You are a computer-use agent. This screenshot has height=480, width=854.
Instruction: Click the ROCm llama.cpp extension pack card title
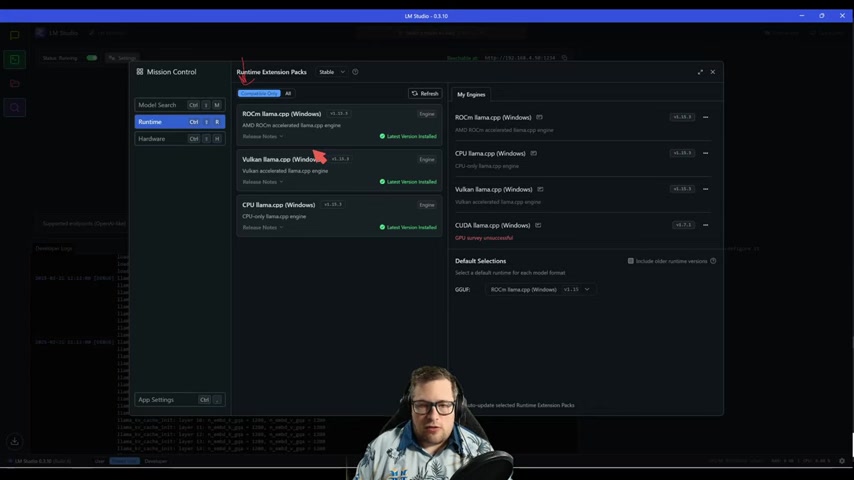point(282,114)
